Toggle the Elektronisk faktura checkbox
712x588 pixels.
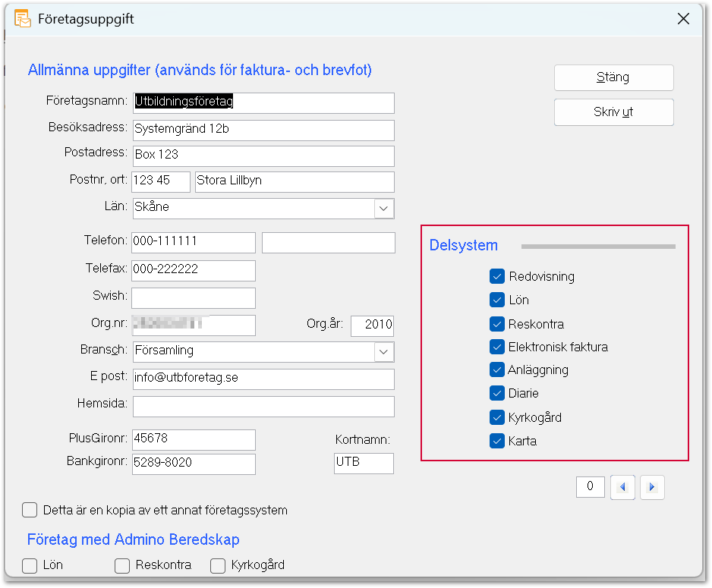497,347
